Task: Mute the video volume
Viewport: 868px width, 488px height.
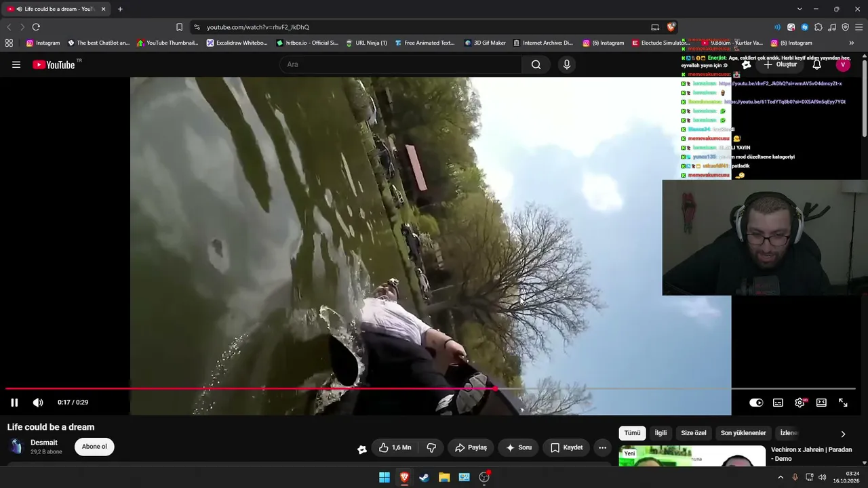Action: tap(38, 403)
